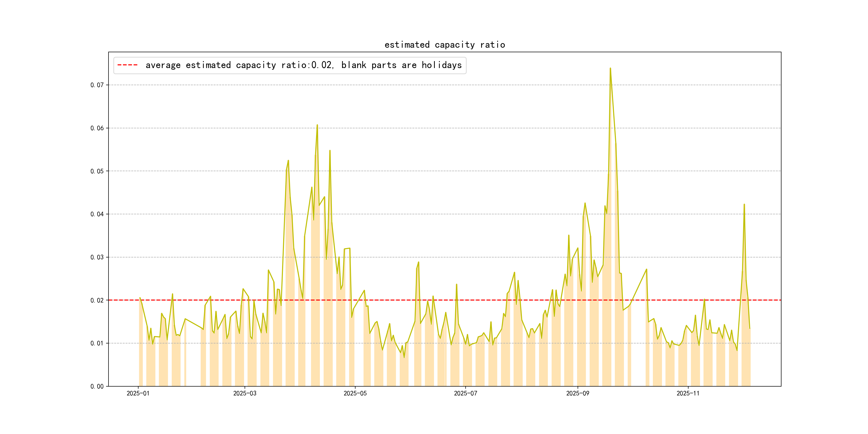Screen dimensions: 868x434
Task: Click the highest peak above 0.07
Action: pyautogui.click(x=610, y=68)
